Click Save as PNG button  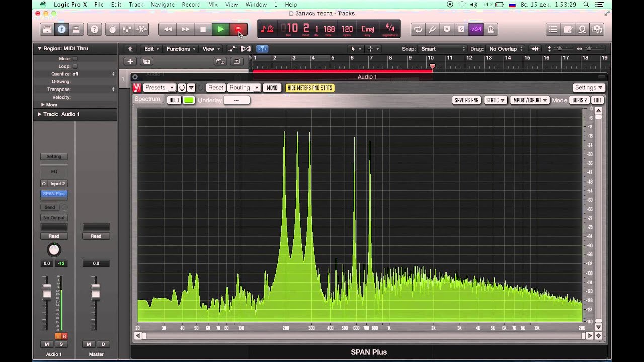466,100
